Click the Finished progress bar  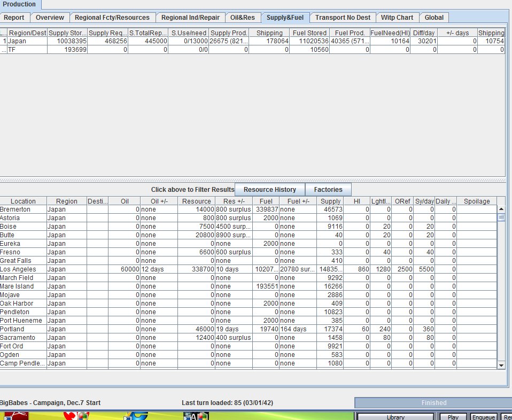[433, 403]
